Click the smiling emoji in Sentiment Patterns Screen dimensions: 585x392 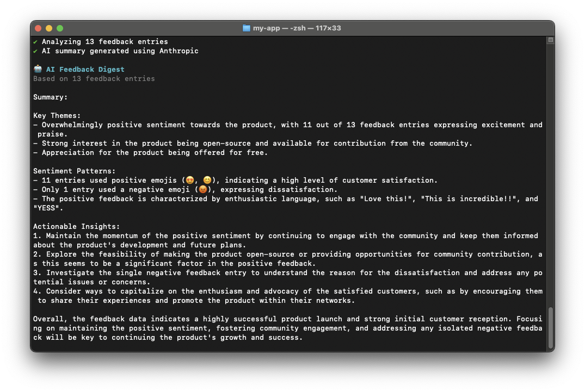click(207, 181)
